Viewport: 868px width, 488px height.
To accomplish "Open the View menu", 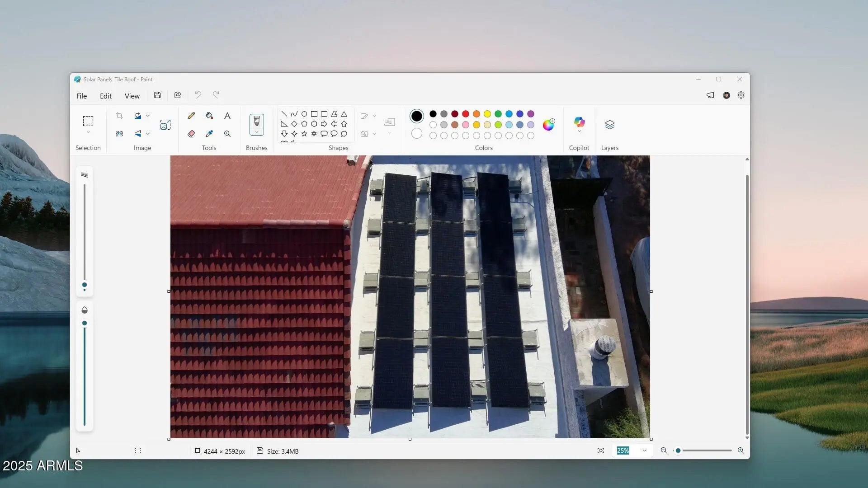I will 132,96.
